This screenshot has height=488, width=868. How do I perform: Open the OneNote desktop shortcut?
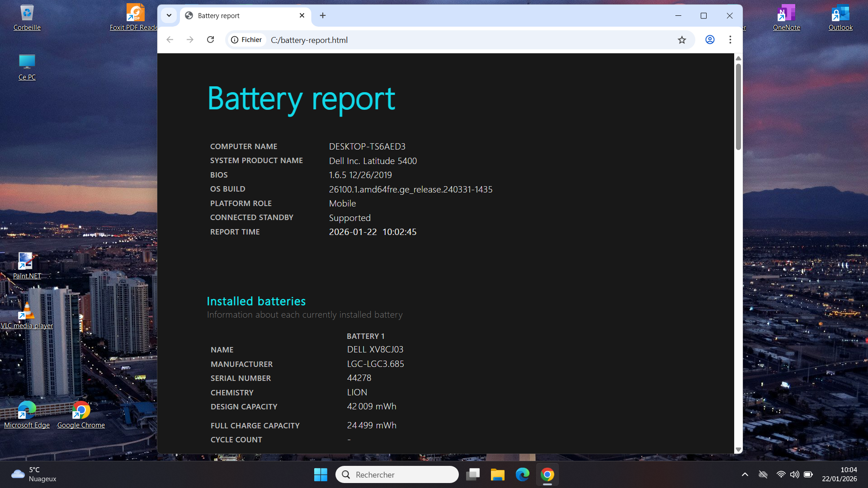[x=786, y=18]
